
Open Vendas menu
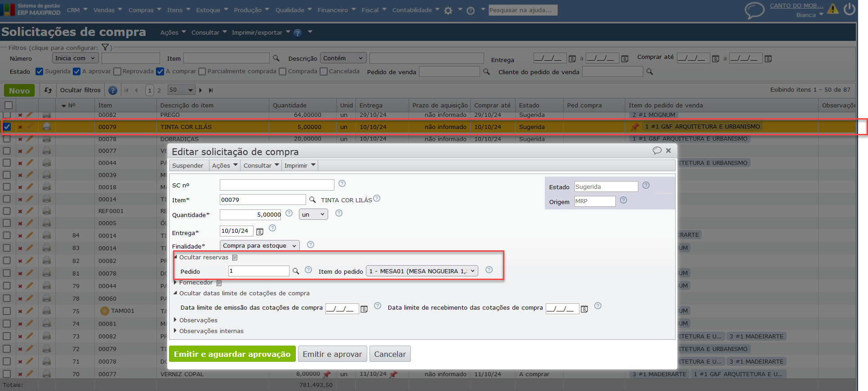point(108,10)
